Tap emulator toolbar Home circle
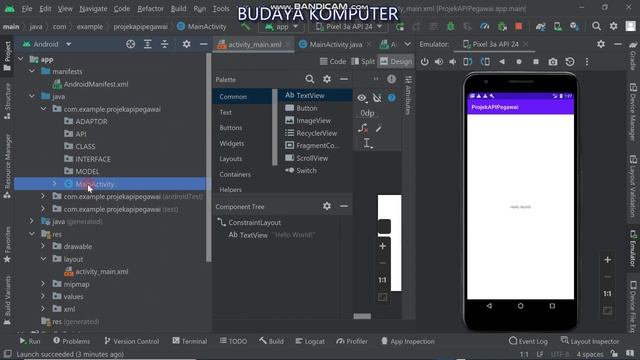Screen dimensions: 640x360 coord(519,62)
